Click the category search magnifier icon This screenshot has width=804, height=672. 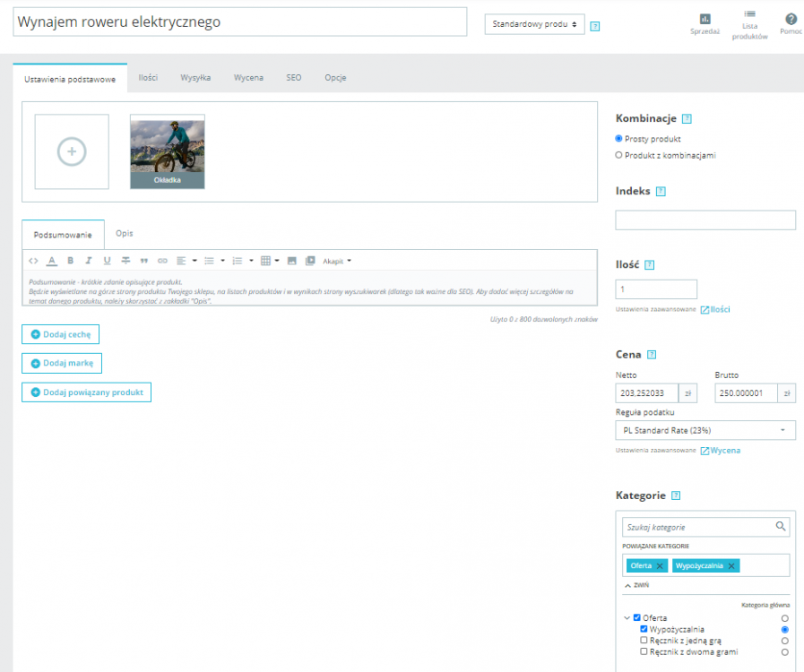[781, 527]
